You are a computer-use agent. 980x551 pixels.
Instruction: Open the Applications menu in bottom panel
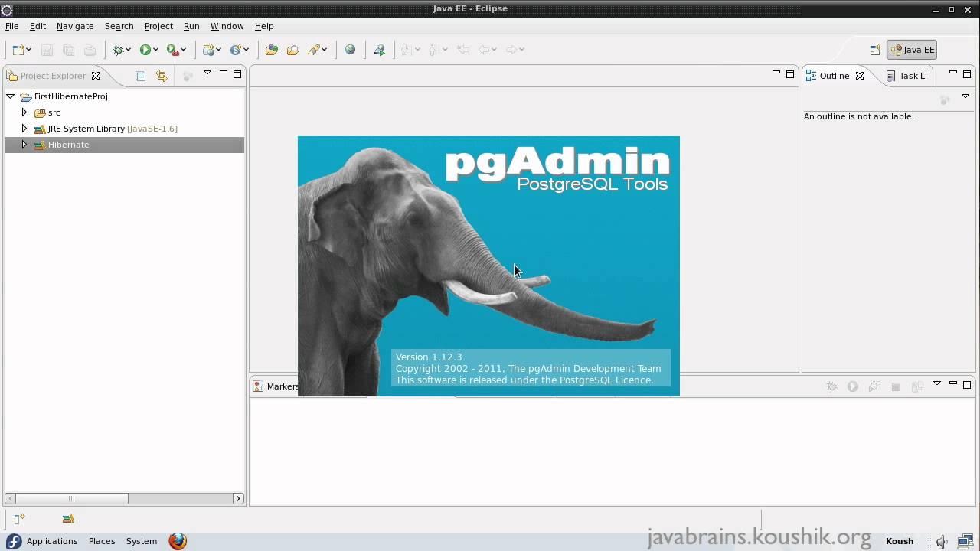coord(51,541)
